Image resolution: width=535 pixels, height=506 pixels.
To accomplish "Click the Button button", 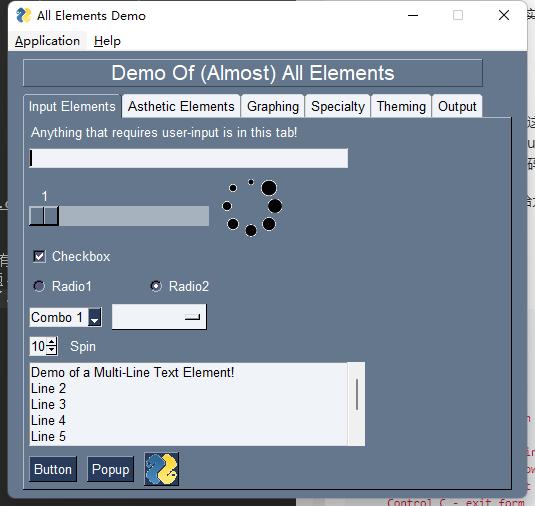I will [x=53, y=469].
